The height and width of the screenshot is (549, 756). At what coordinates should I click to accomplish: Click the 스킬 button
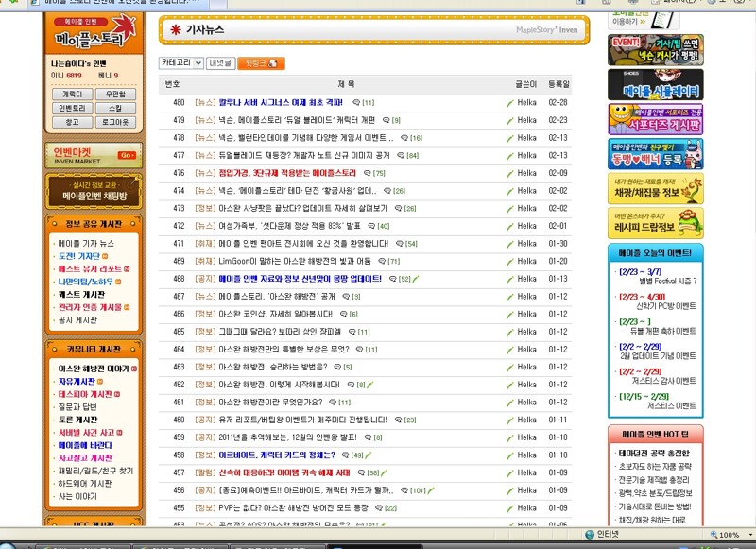pyautogui.click(x=115, y=108)
